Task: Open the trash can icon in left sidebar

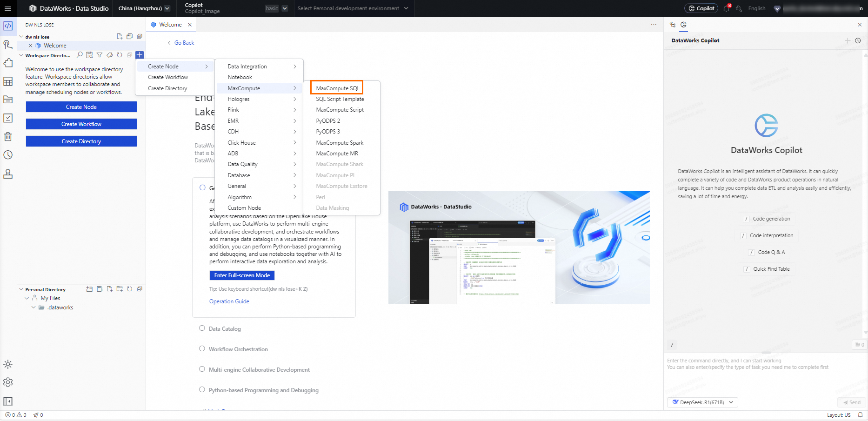Action: tap(8, 137)
